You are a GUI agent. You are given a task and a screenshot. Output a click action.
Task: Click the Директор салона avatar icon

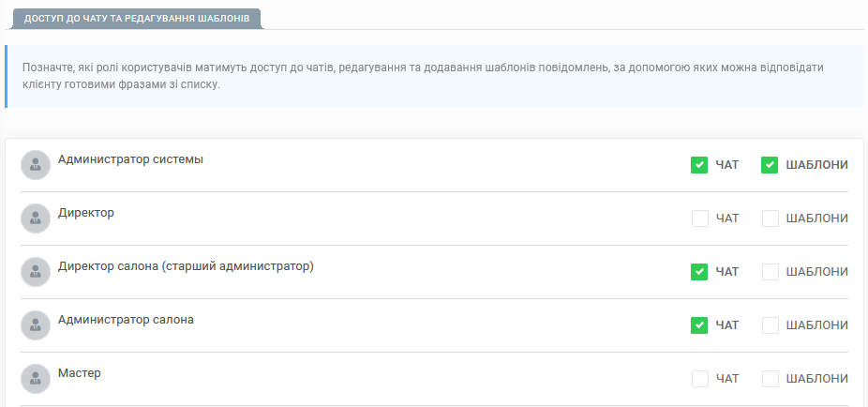(36, 272)
